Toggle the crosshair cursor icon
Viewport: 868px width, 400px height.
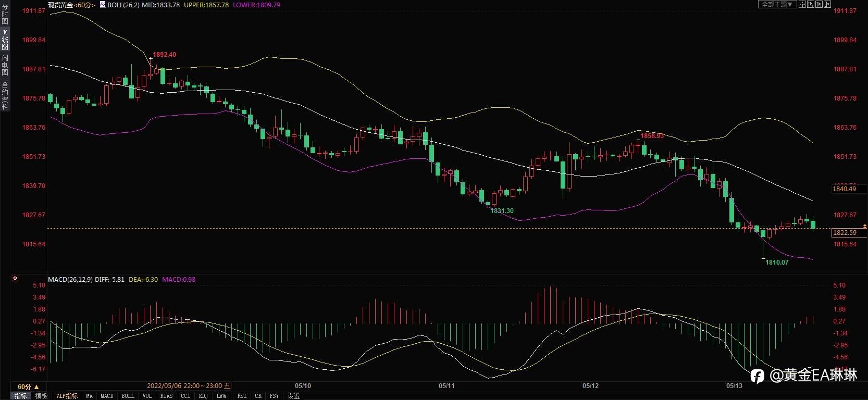[x=802, y=4]
